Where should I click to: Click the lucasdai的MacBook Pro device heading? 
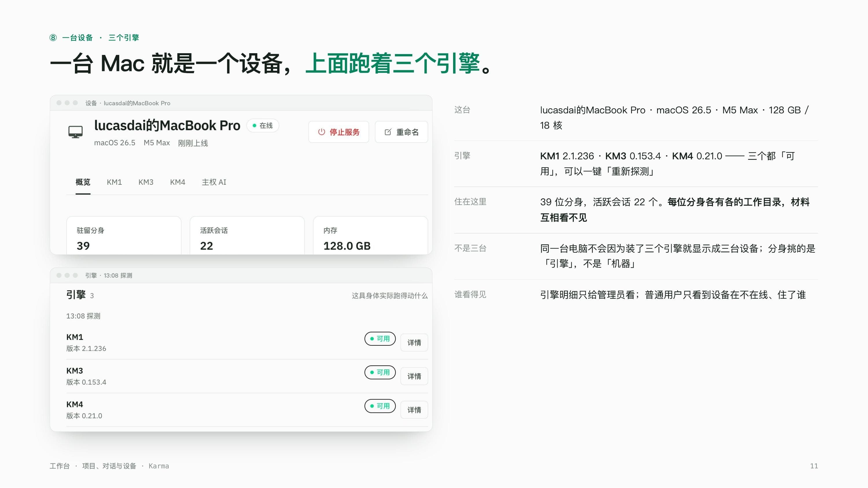pyautogui.click(x=167, y=125)
